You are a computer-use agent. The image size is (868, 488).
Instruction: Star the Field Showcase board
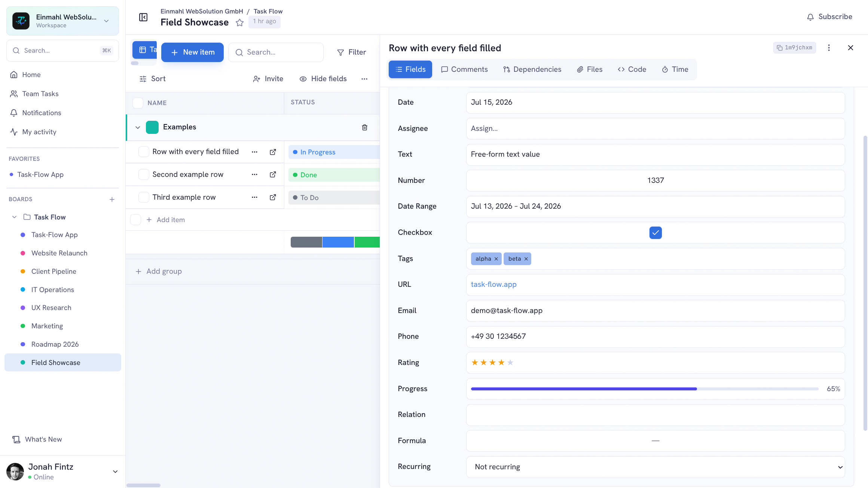[x=240, y=23]
